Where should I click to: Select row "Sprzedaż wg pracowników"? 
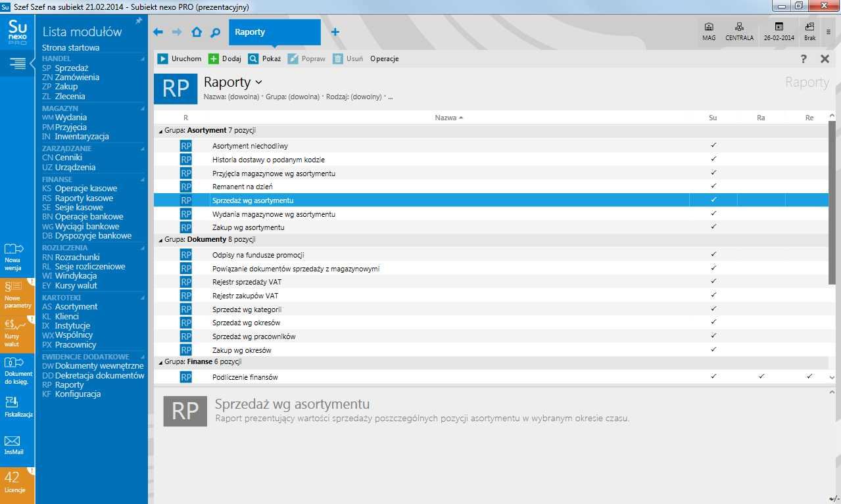tap(491, 336)
